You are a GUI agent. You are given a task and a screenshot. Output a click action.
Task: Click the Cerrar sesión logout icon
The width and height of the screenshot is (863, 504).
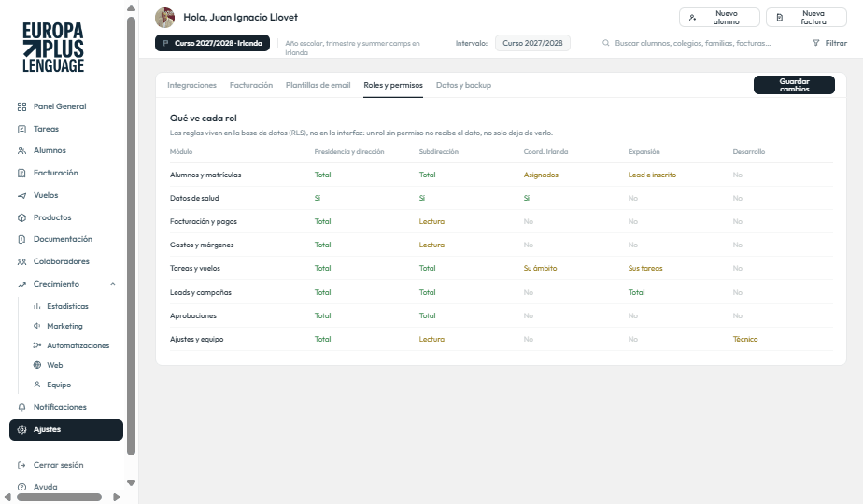[22, 465]
